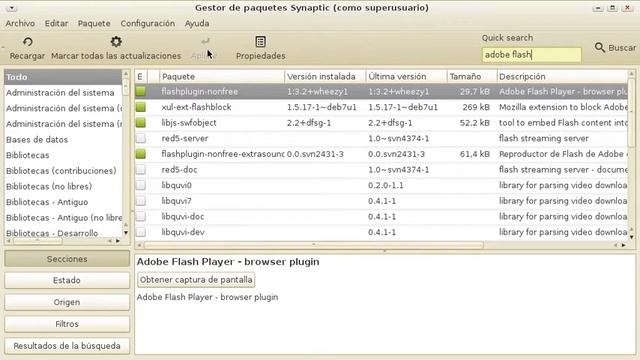This screenshot has height=360, width=640.
Task: Click the Estado button
Action: tap(67, 280)
